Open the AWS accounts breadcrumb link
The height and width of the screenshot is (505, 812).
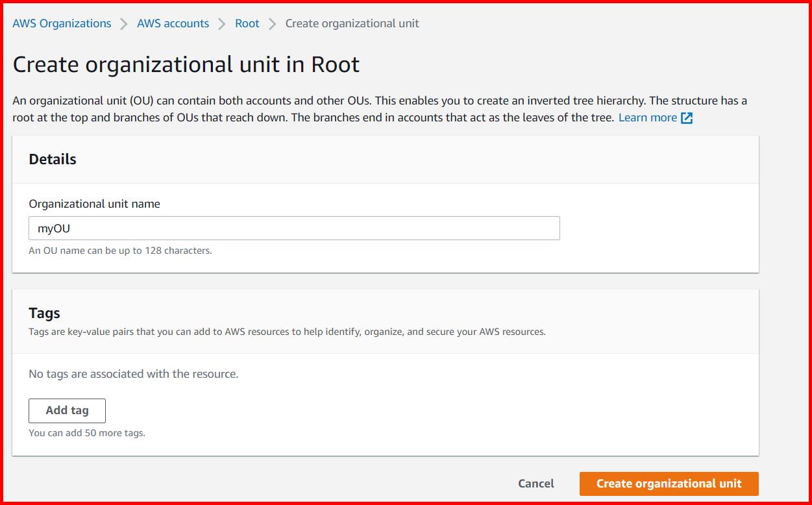coord(173,23)
